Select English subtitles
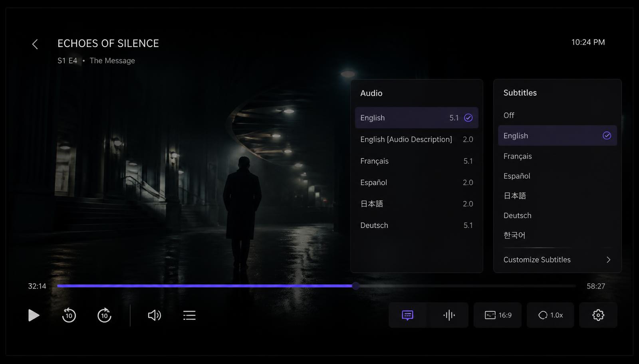639x364 pixels. pos(558,136)
